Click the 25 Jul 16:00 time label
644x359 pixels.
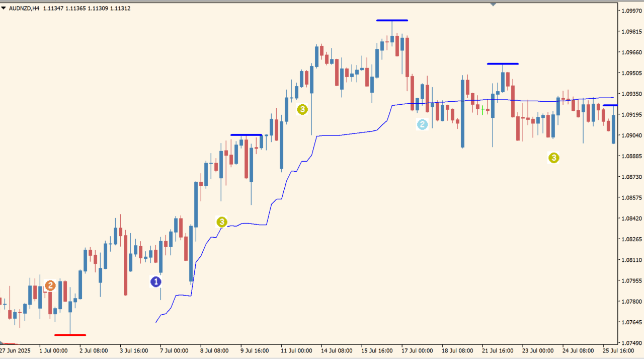[x=618, y=350]
